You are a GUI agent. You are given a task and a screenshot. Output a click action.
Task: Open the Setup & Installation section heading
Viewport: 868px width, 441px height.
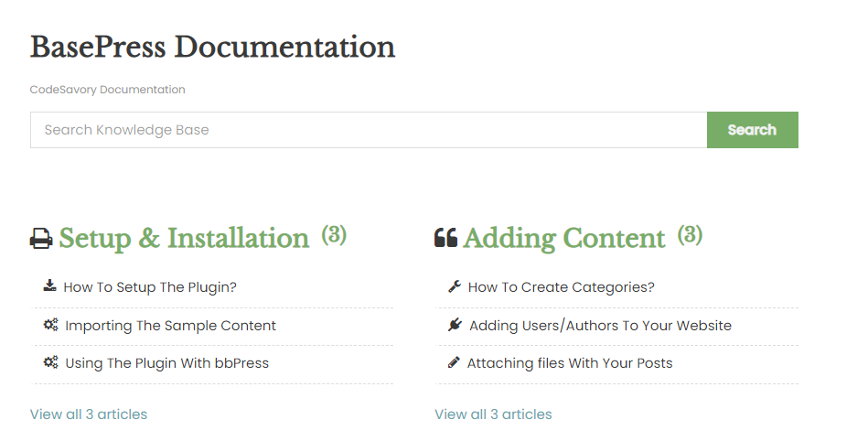184,239
